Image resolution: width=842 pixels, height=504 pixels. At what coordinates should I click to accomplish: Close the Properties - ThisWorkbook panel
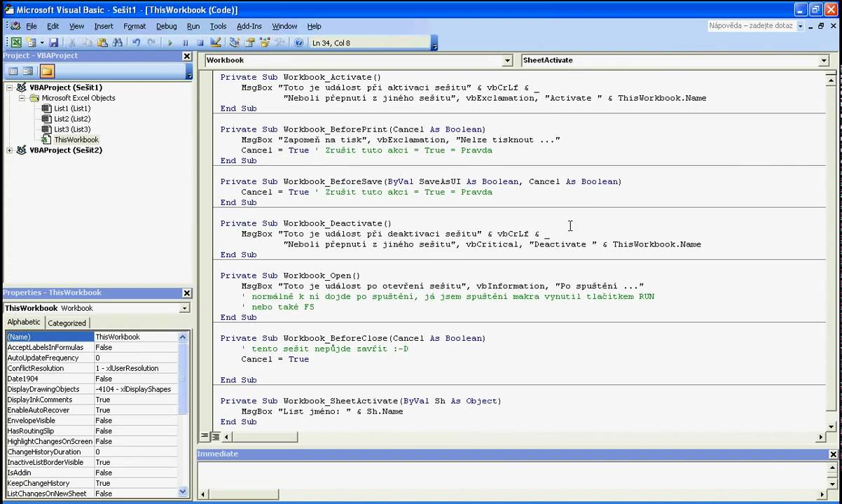187,293
